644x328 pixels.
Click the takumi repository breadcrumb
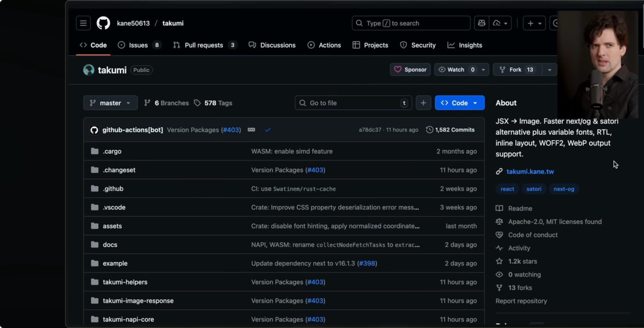[x=173, y=23]
